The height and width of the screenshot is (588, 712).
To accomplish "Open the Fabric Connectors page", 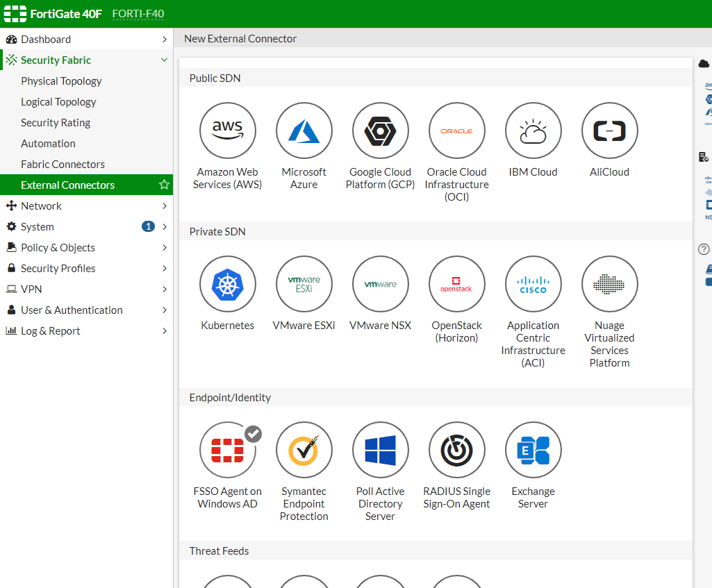I will [63, 165].
